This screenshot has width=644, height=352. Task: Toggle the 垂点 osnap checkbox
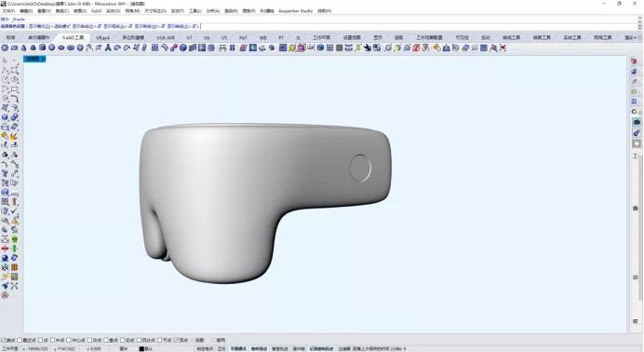pos(105,340)
